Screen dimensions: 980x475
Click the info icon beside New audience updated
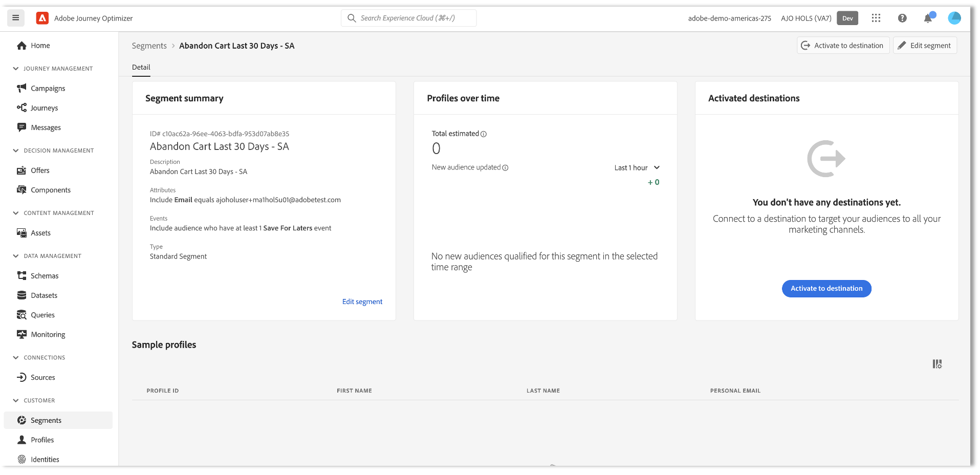pyautogui.click(x=505, y=168)
